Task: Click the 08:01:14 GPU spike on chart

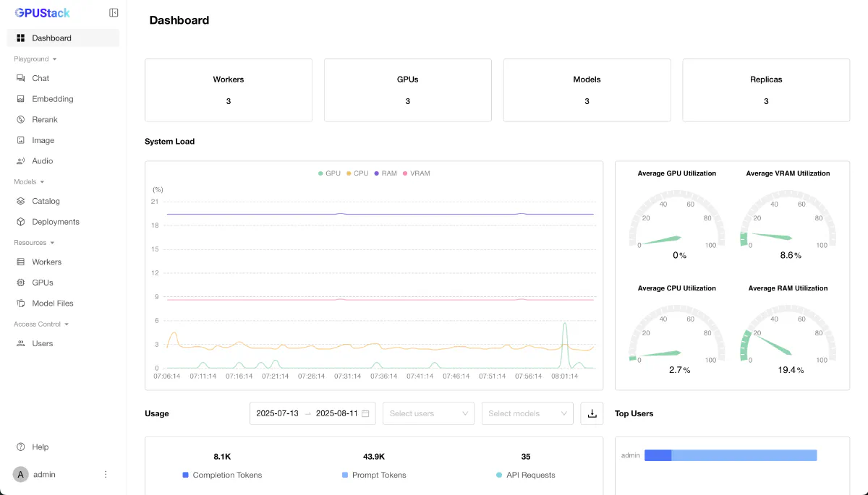Action: (x=565, y=345)
